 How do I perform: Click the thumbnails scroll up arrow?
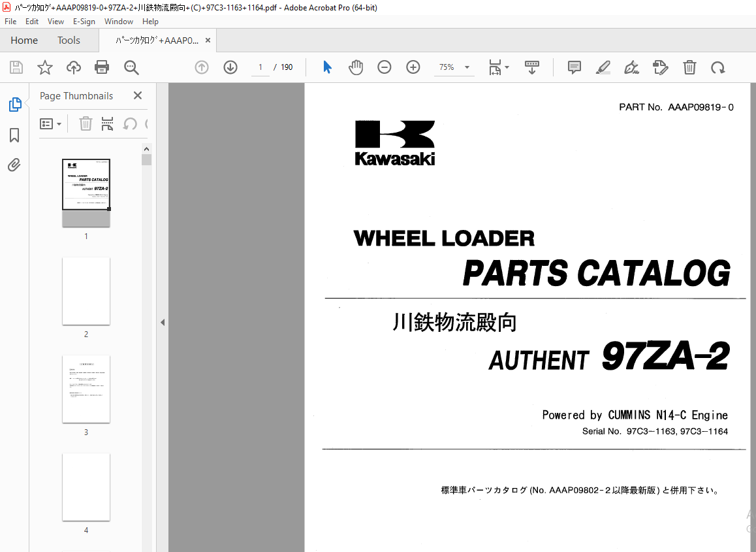pyautogui.click(x=147, y=149)
